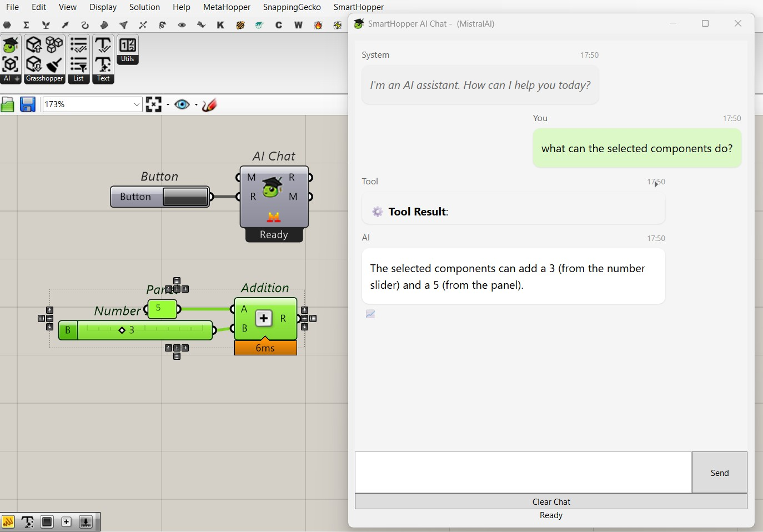This screenshot has width=763, height=532.
Task: Pick the broom tidy-up icon
Action: (54, 64)
